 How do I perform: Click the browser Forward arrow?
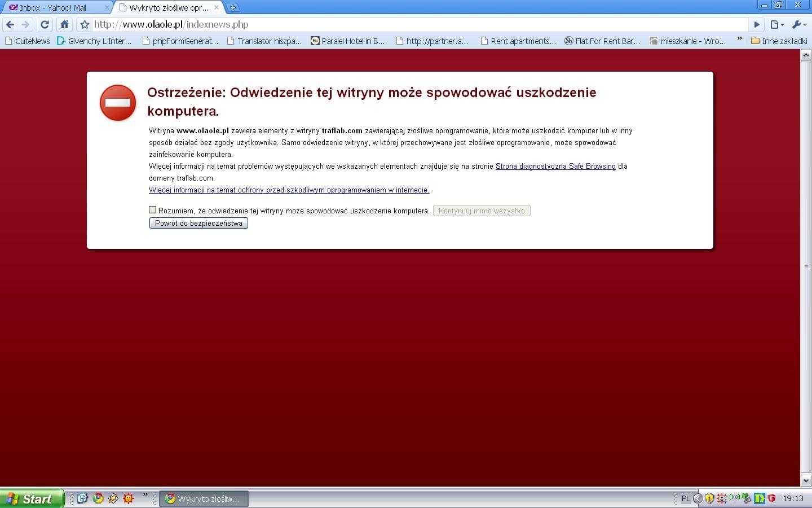(25, 25)
